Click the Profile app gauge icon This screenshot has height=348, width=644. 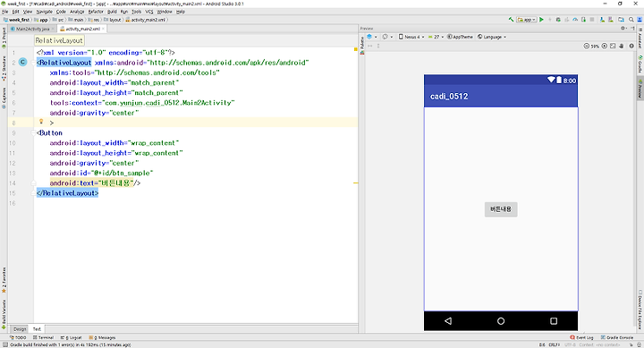(x=575, y=20)
